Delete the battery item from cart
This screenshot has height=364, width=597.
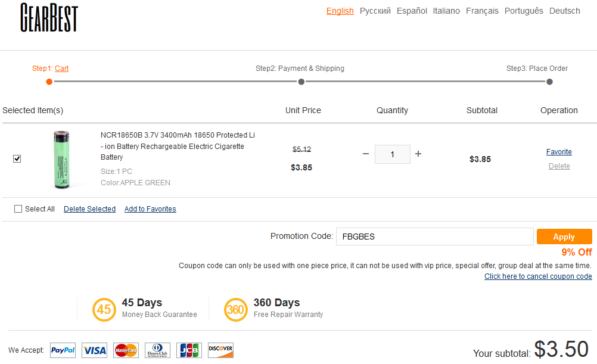(x=559, y=166)
